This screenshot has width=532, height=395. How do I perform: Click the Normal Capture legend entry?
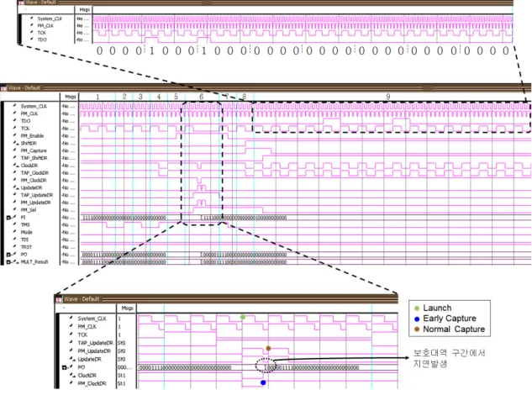(450, 329)
